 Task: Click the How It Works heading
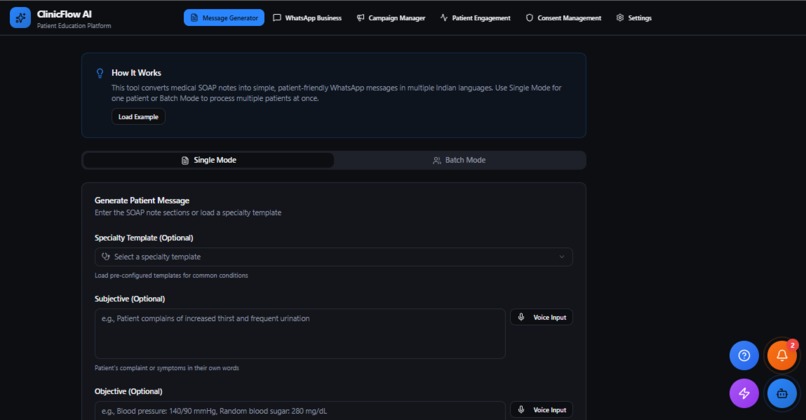(x=136, y=73)
